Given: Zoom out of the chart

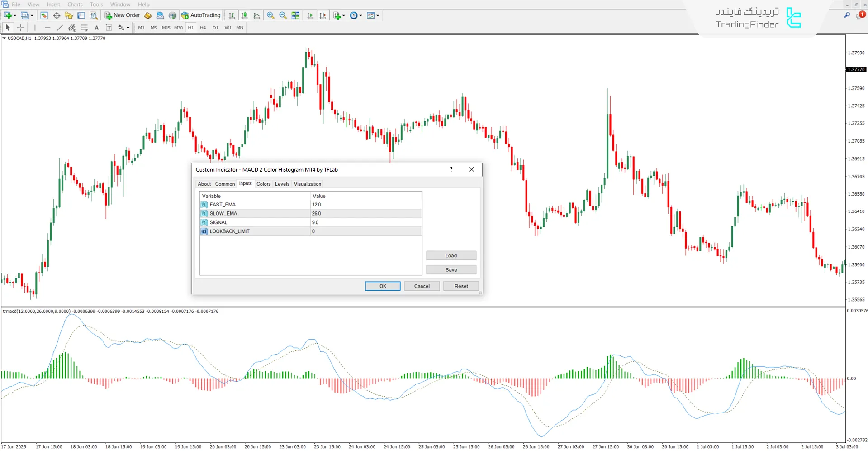Looking at the screenshot, I should coord(283,15).
